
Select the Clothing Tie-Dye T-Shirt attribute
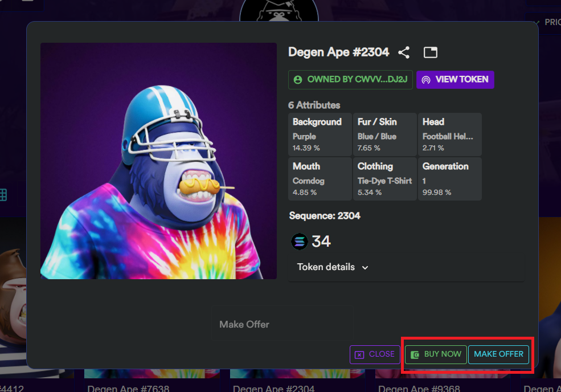click(x=384, y=179)
